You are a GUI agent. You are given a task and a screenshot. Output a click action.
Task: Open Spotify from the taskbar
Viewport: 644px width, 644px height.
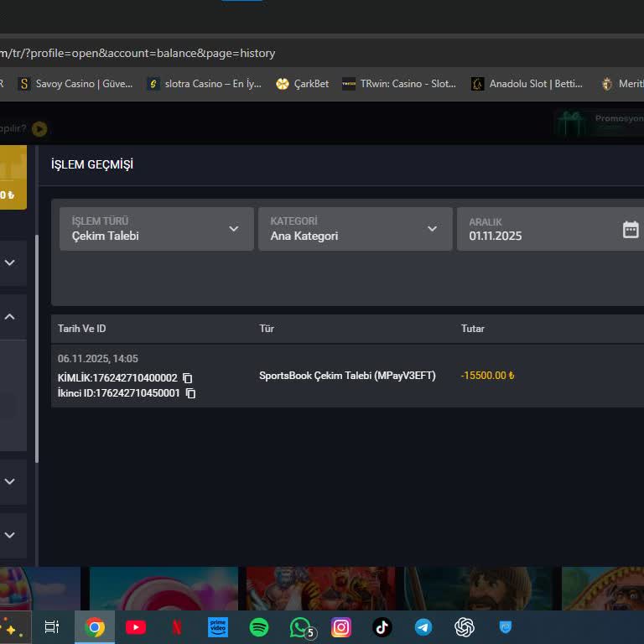(259, 627)
